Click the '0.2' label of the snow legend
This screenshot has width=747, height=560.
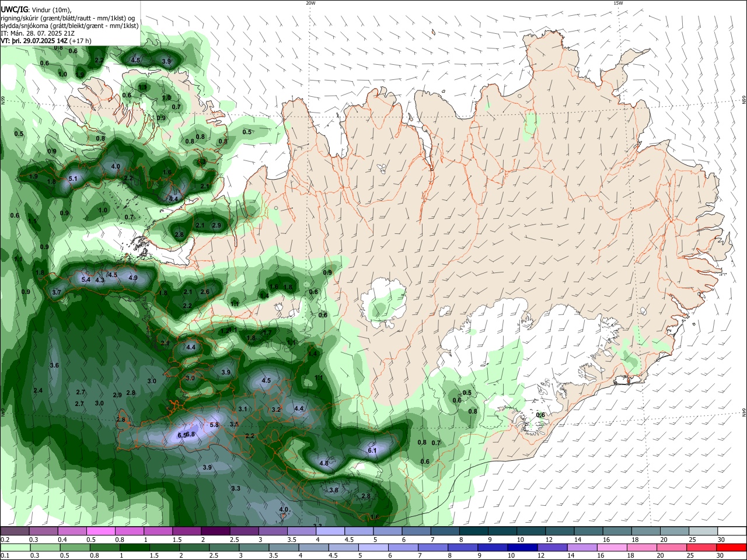tap(5, 540)
